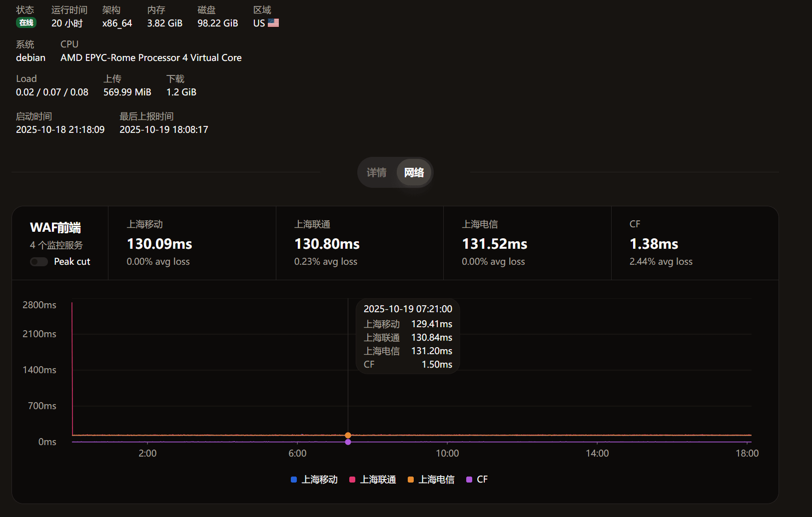Select the CF latency card

[x=694, y=243]
